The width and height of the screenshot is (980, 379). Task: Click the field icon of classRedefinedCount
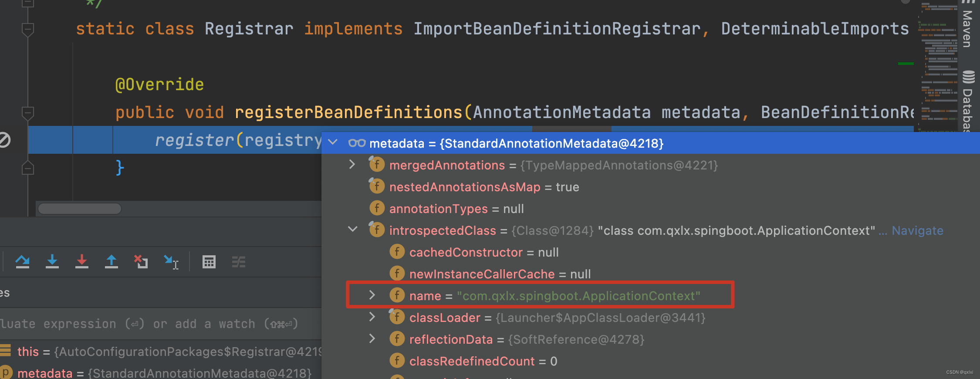tap(397, 361)
